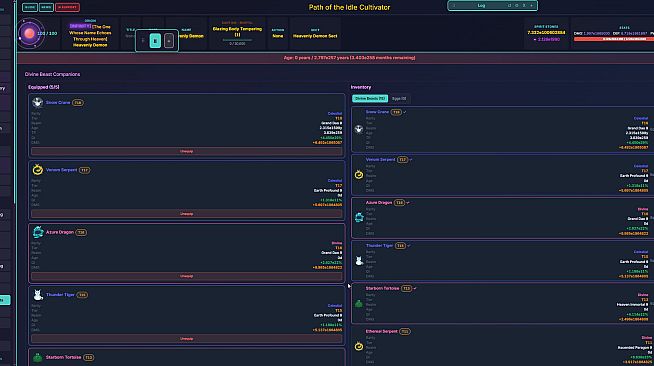This screenshot has height=366, width=654.
Task: Click Snow Crane name in Equipped list
Action: [x=58, y=103]
